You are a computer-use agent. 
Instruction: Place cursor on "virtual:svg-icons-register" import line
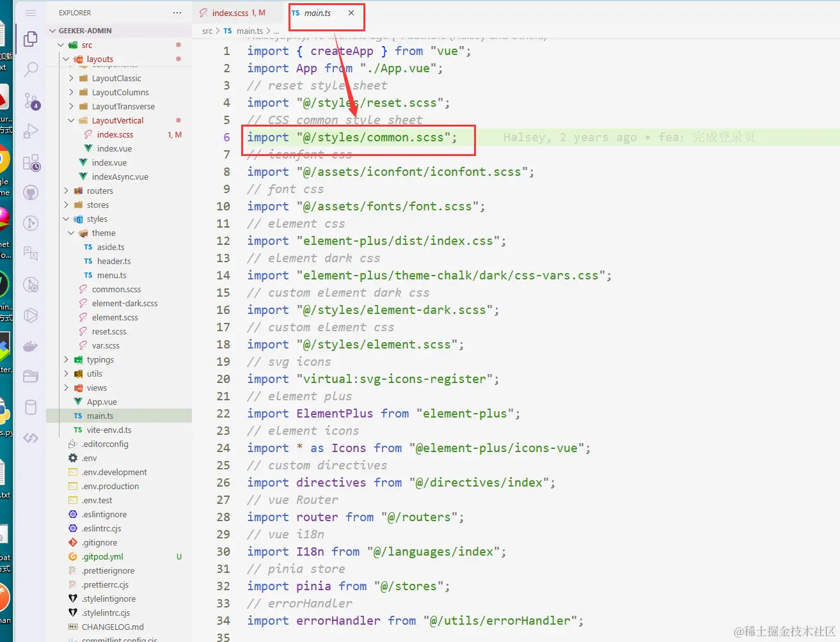[373, 379]
